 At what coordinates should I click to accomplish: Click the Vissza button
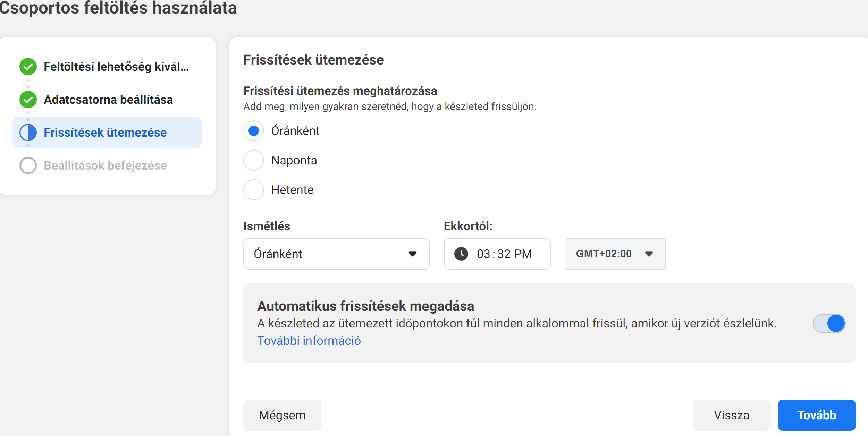tap(731, 415)
